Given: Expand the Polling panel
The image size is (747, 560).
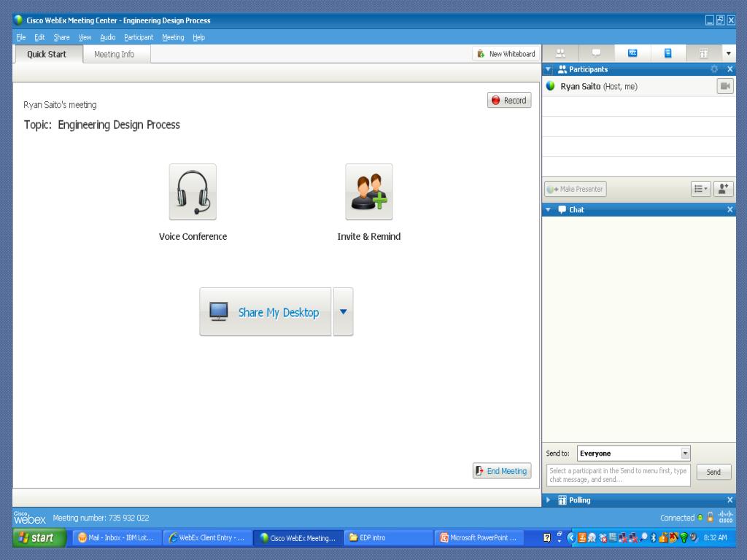Looking at the screenshot, I should coord(549,500).
